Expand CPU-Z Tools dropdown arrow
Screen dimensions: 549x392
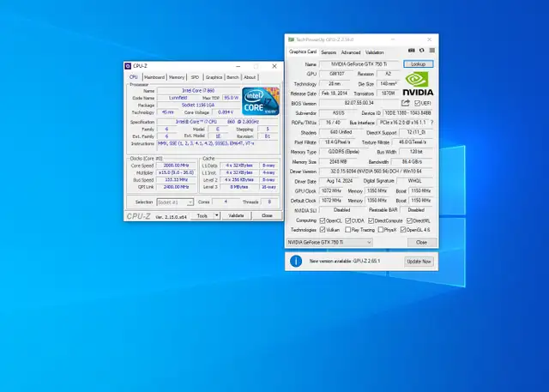[217, 215]
